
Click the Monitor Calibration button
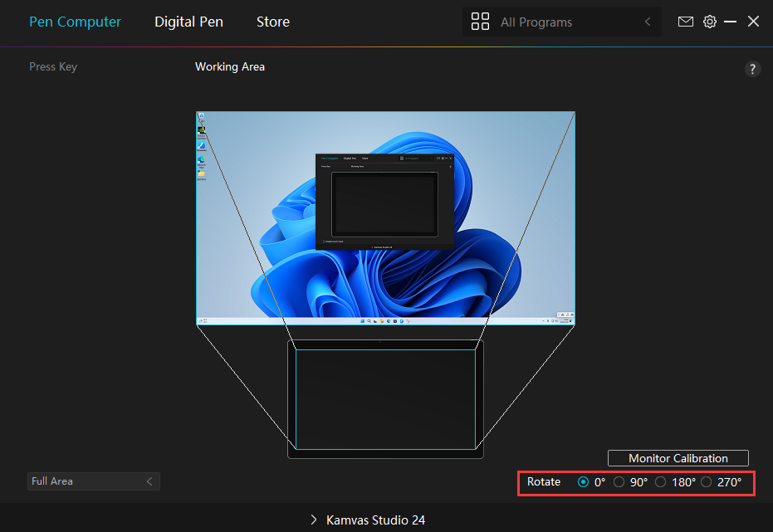point(678,458)
